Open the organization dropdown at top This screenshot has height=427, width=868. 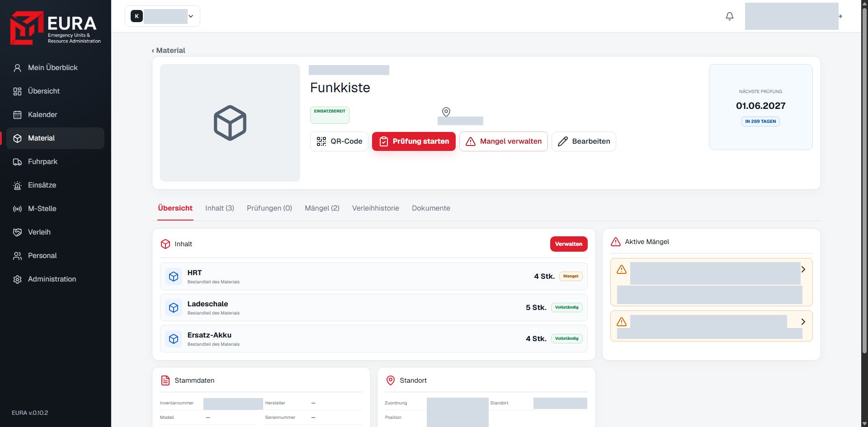pos(162,16)
